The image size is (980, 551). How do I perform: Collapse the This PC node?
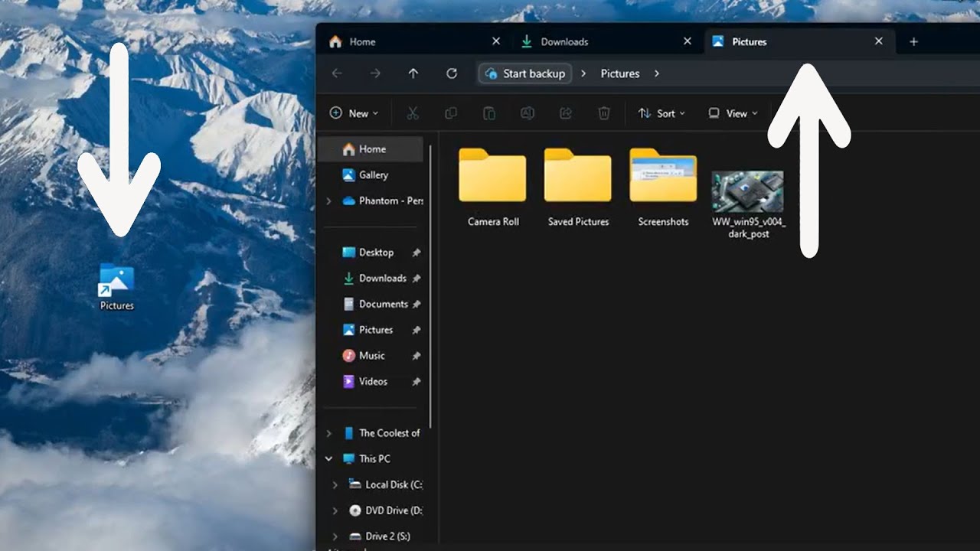pyautogui.click(x=329, y=459)
